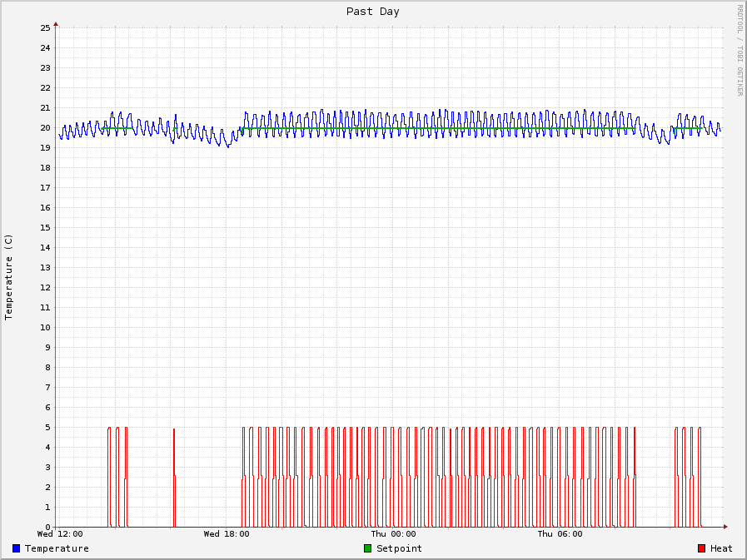Click the y-axis value 22
The width and height of the screenshot is (747, 560).
tap(45, 88)
